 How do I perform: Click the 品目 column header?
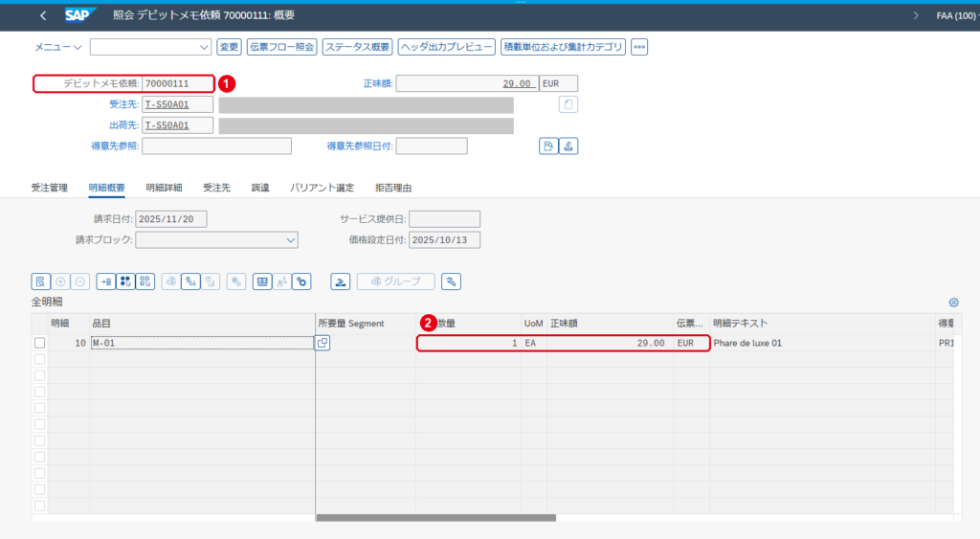[x=203, y=324]
